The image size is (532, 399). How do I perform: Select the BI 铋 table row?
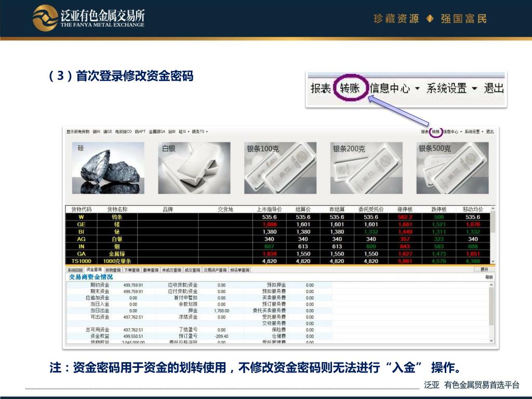click(278, 232)
